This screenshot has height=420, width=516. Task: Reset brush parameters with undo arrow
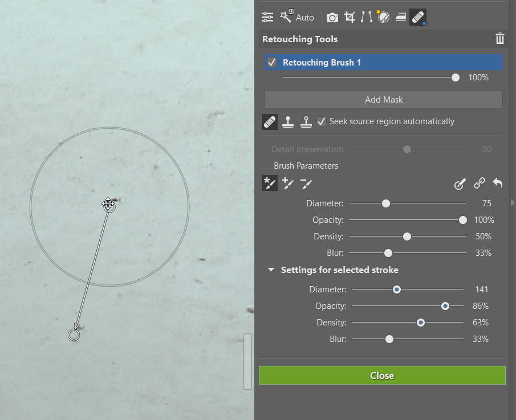pyautogui.click(x=498, y=184)
